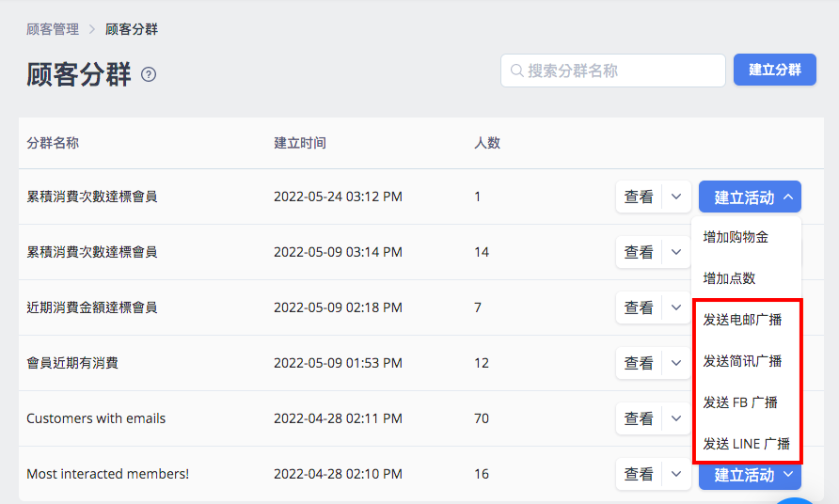
Task: Click segment name Most interacted members!
Action: pos(107,474)
